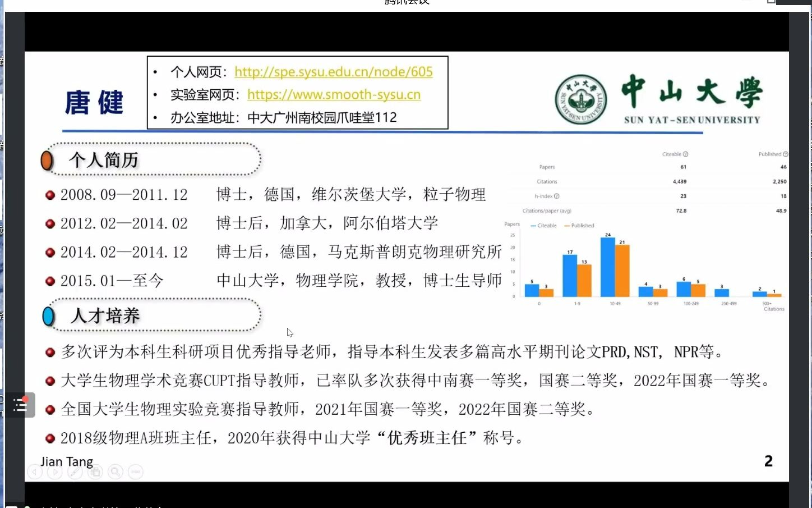This screenshot has width=812, height=508.
Task: Select the line 博士后，德国，马克斯普朗克物理研究所
Action: pos(359,252)
